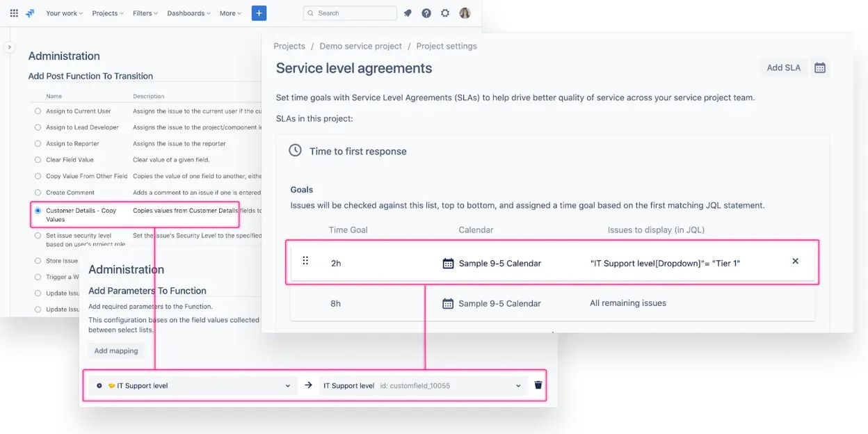The height and width of the screenshot is (434, 868).
Task: Click the blue Create plus icon
Action: pyautogui.click(x=259, y=13)
